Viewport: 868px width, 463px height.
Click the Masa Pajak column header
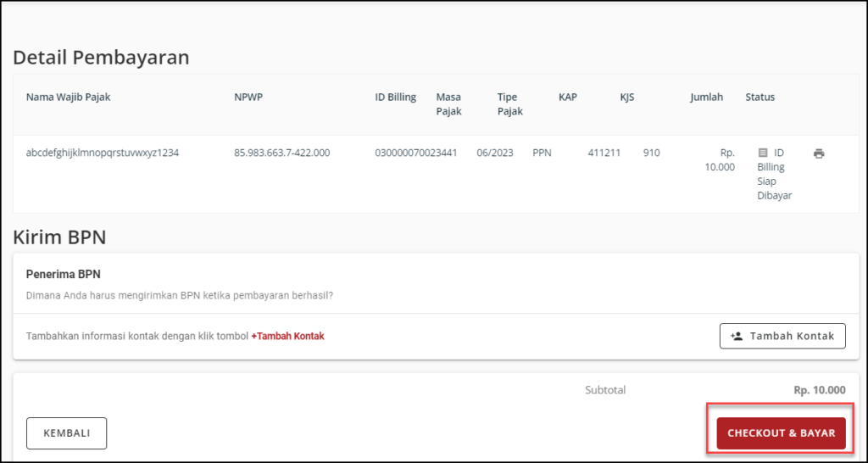pos(449,104)
